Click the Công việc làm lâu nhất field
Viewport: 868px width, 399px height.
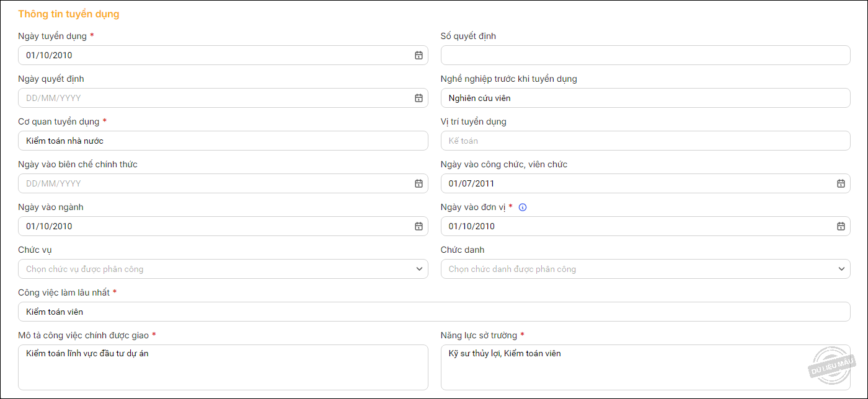(x=434, y=312)
